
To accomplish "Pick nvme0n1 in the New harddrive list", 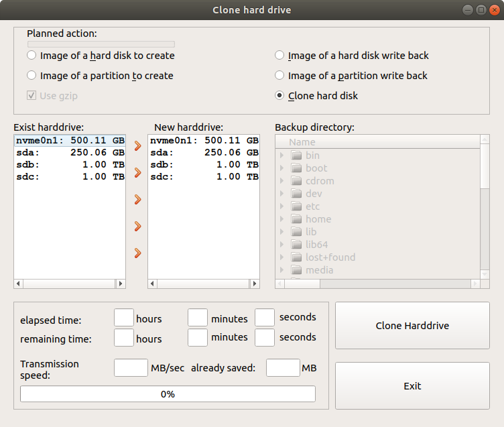I will [204, 141].
